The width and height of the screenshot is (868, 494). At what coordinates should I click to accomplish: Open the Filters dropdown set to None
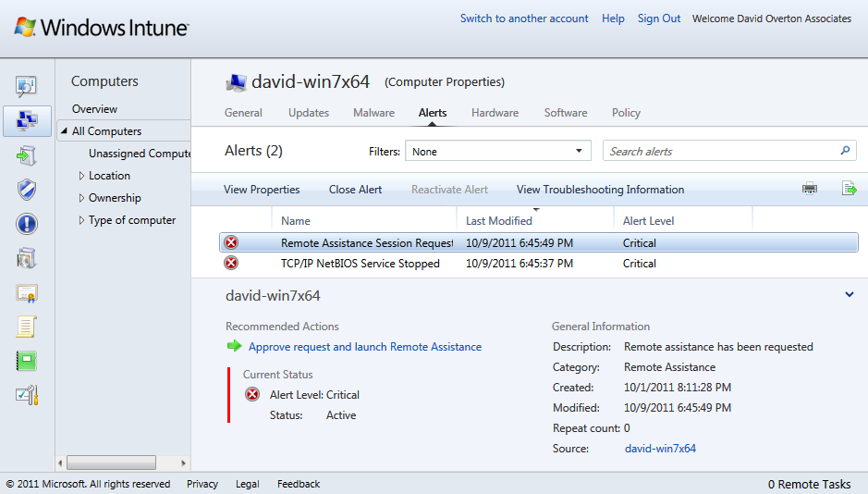pos(497,151)
